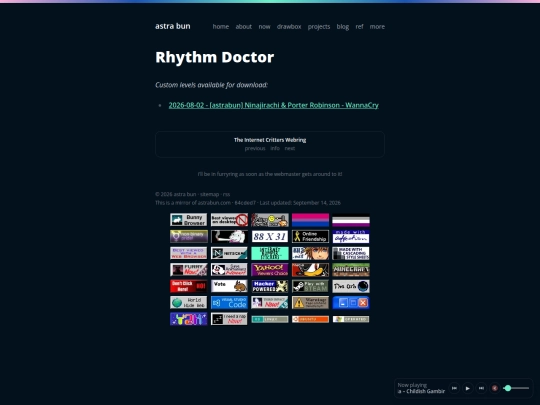
Task: Click the Minecraft badge
Action: pos(351,269)
